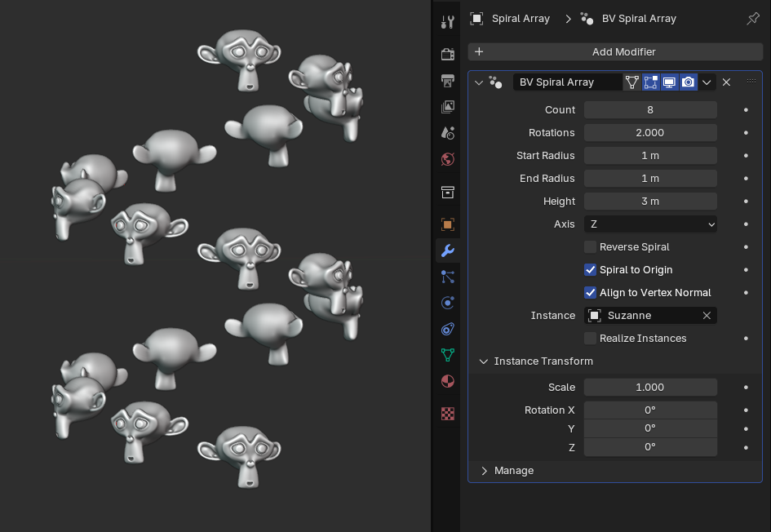
Task: Open the Collection properties tab
Action: [x=447, y=192]
